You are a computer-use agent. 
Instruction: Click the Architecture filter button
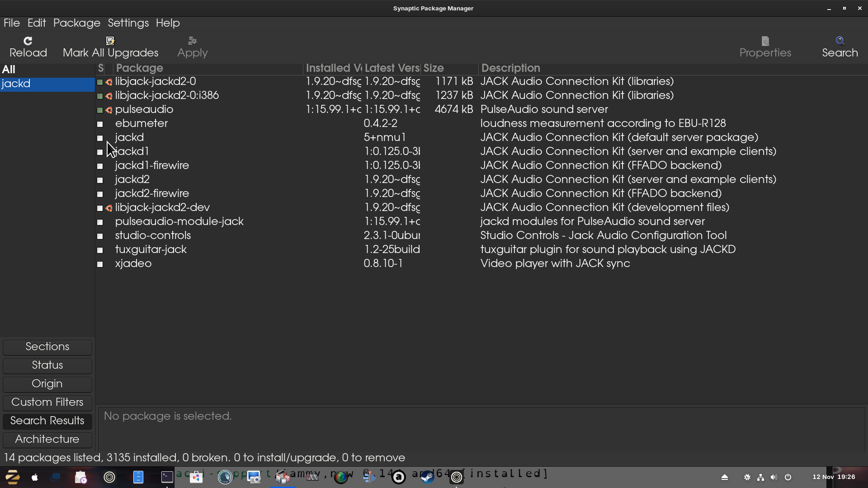(47, 439)
